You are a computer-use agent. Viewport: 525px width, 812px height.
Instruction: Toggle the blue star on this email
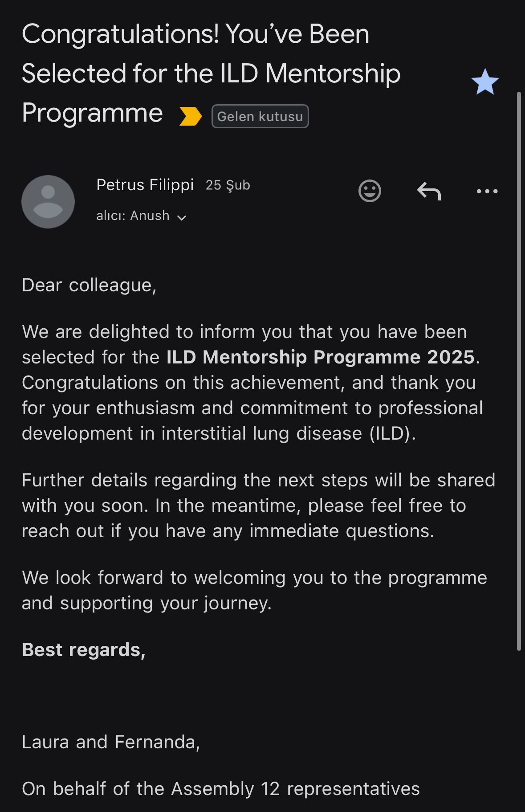[484, 82]
